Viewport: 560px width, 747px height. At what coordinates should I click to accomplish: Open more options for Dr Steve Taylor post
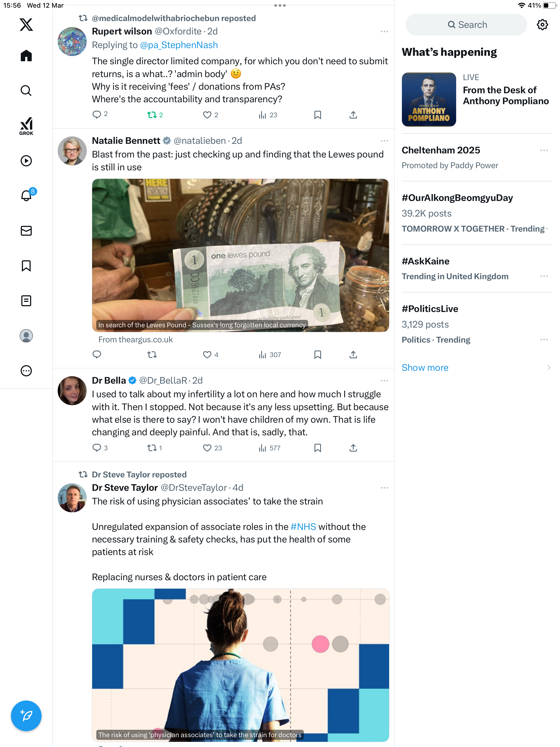point(384,488)
